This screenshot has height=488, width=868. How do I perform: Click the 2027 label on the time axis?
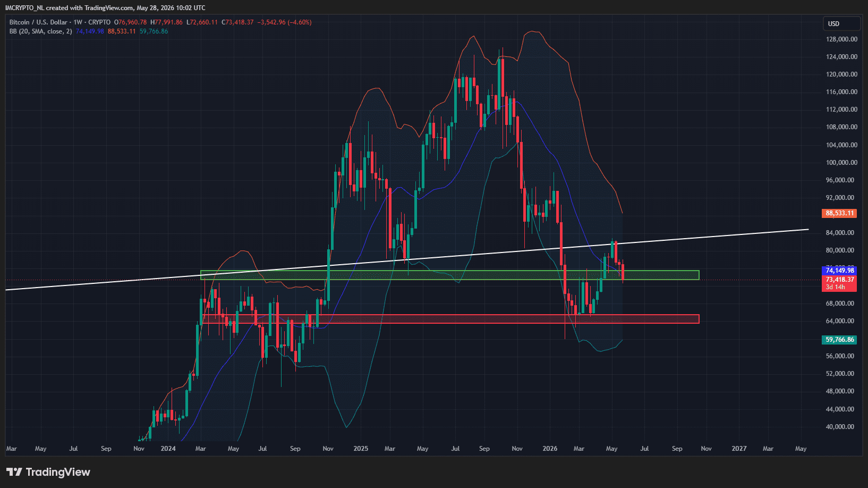pos(739,449)
